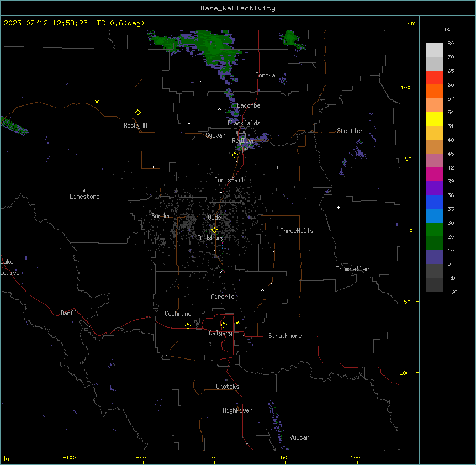Screen dimensions: 476x465
Task: Select the Olds label
Action: click(x=214, y=218)
